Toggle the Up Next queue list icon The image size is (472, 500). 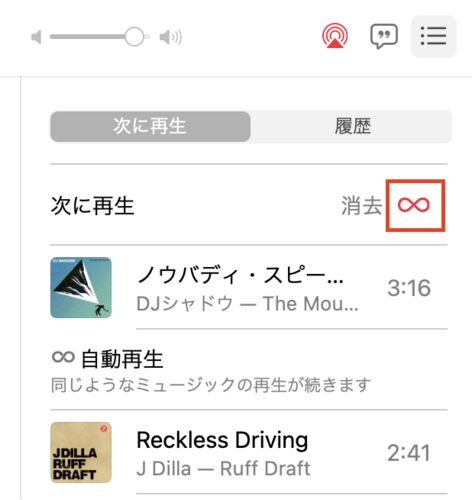433,36
